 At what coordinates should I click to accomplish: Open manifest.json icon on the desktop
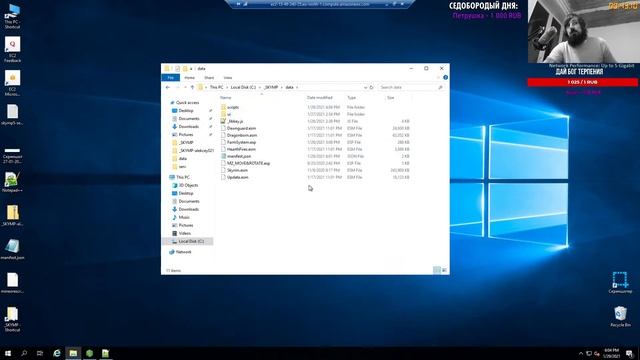point(12,250)
